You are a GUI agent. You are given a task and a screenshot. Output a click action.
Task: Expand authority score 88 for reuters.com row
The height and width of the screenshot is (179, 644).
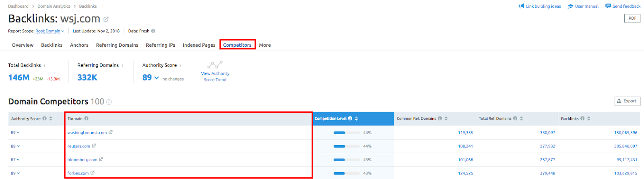pyautogui.click(x=15, y=146)
